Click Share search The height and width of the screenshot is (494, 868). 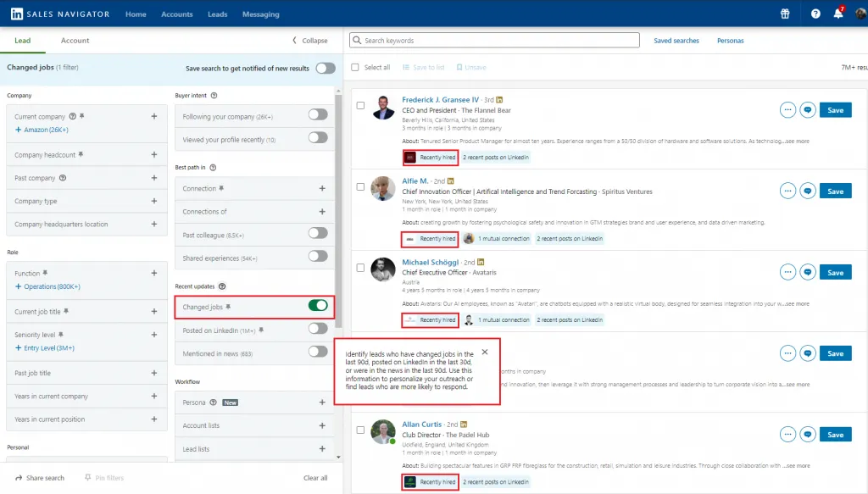(x=40, y=477)
